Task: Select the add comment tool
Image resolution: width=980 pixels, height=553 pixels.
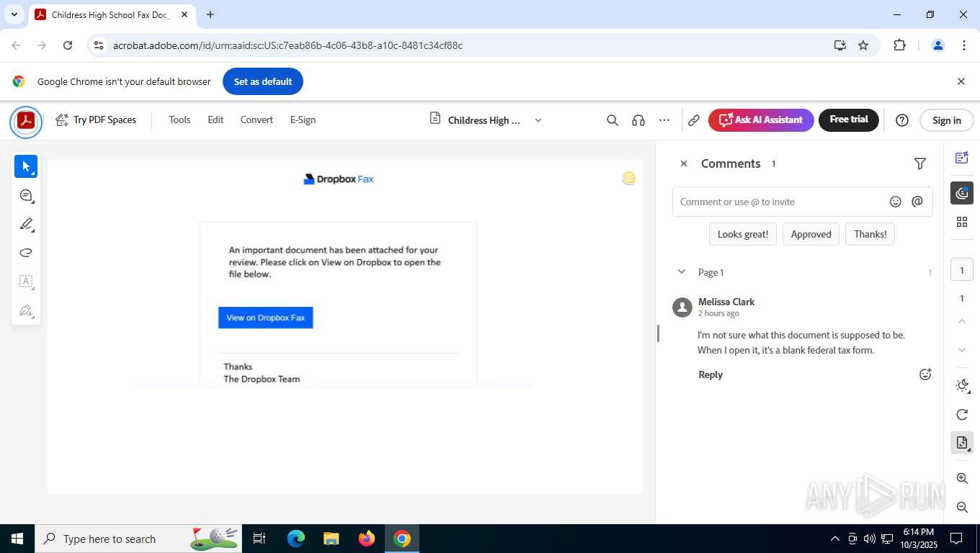Action: tap(26, 196)
